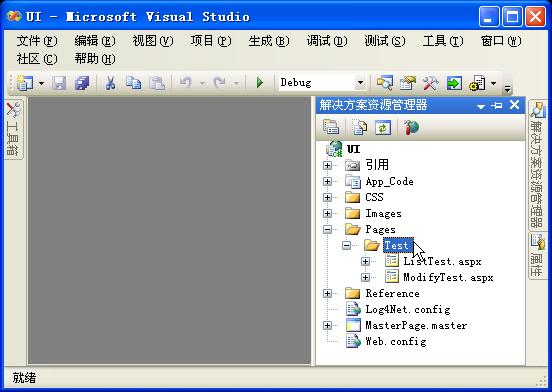Image resolution: width=552 pixels, height=392 pixels.
Task: Open the Other Windows icon's dropdown arrow
Action: (494, 83)
